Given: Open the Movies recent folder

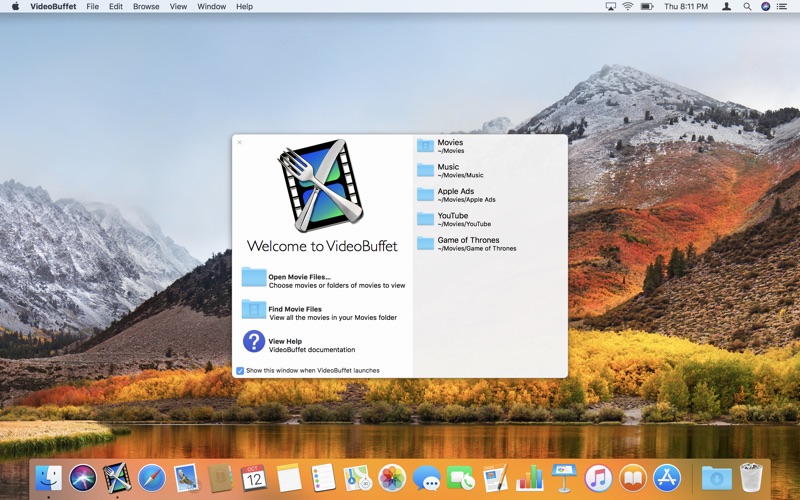Looking at the screenshot, I should (490, 146).
